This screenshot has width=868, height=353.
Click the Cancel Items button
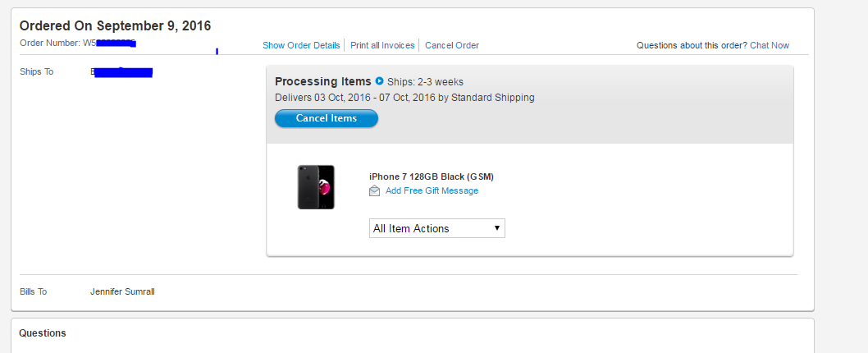pos(326,118)
